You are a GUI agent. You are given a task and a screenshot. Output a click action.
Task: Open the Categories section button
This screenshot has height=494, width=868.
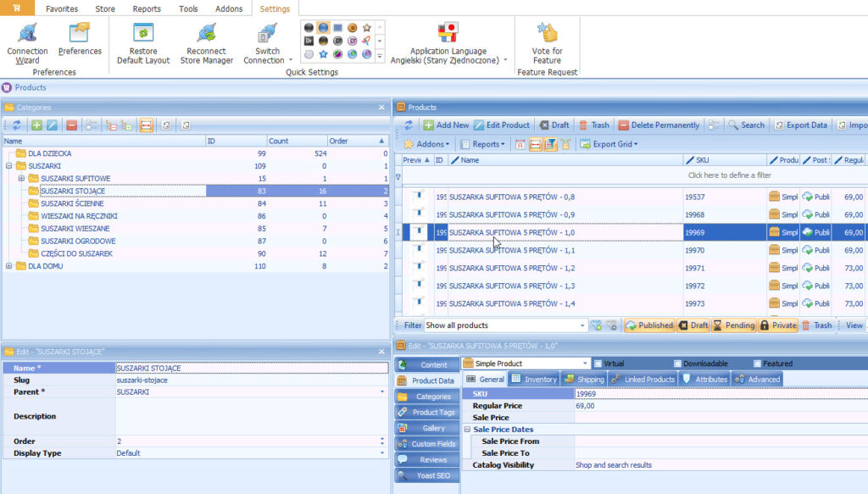tap(427, 396)
